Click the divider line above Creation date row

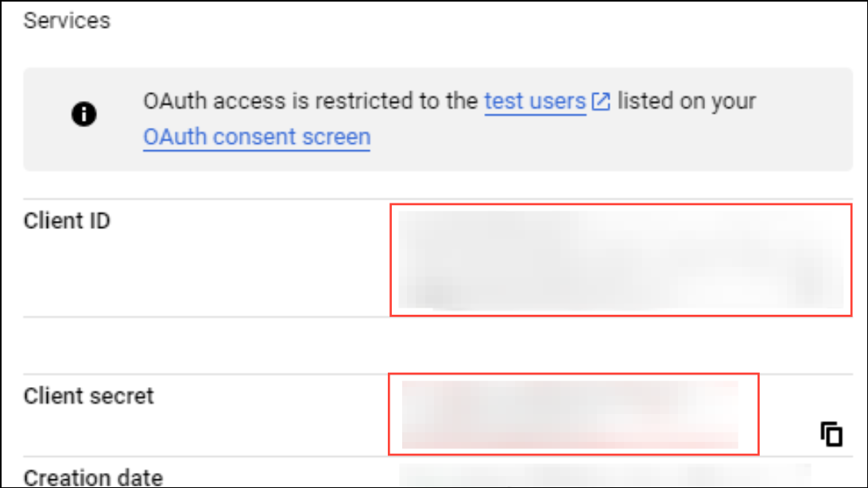(199, 456)
